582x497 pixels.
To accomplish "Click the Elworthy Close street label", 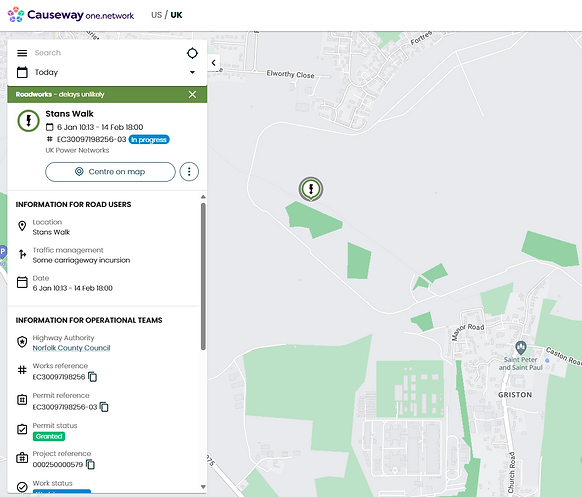I will 290,74.
